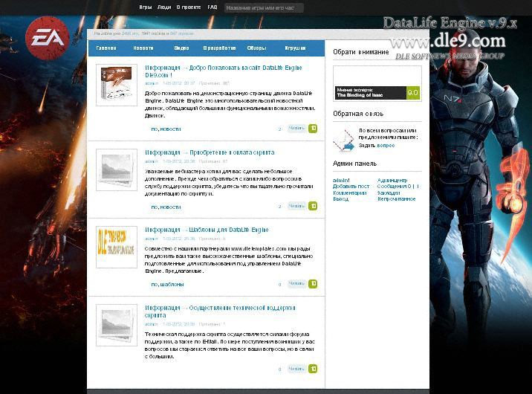Click the DLE templates orange logo thumbnail
Image resolution: width=532 pixels, height=394 pixels.
pos(117,247)
